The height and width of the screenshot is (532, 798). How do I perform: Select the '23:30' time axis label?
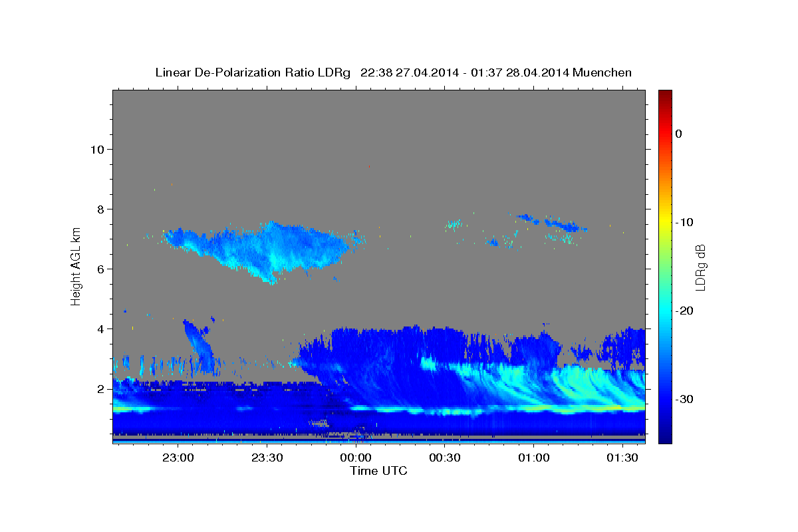tap(267, 458)
